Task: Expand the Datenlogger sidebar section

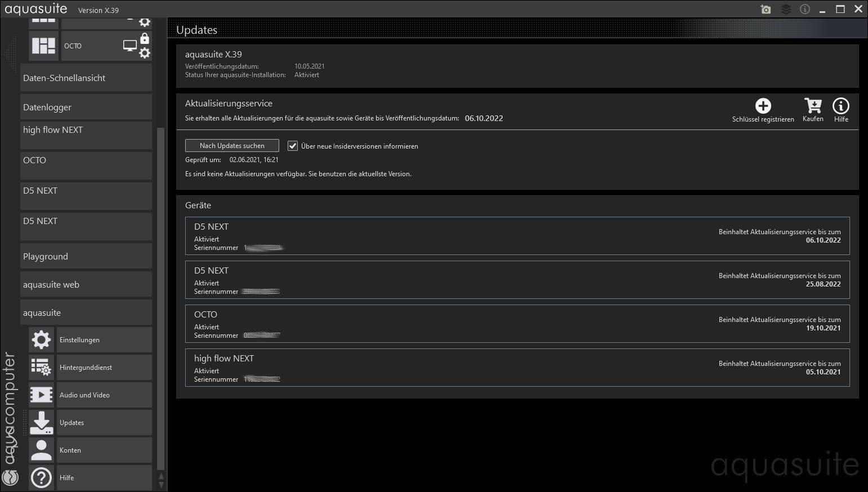Action: pyautogui.click(x=86, y=107)
